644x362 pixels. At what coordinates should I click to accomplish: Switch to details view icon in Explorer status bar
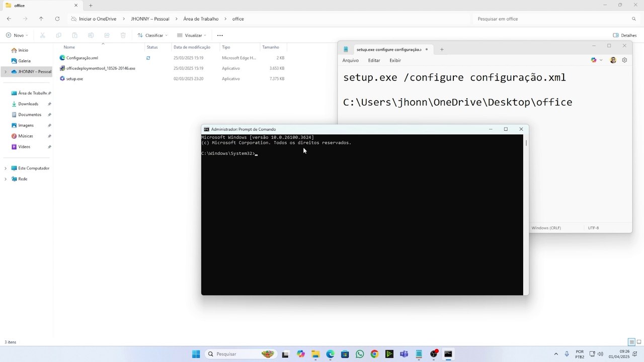pyautogui.click(x=631, y=342)
